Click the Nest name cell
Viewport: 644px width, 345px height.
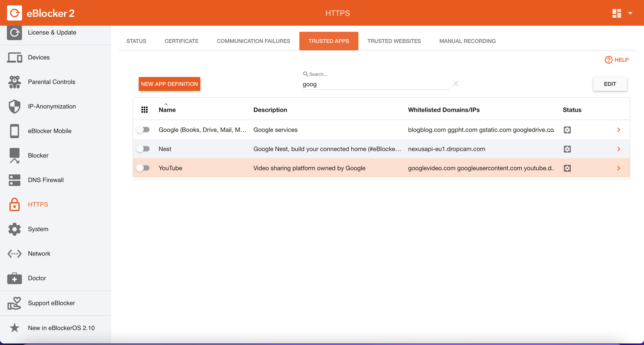point(165,149)
